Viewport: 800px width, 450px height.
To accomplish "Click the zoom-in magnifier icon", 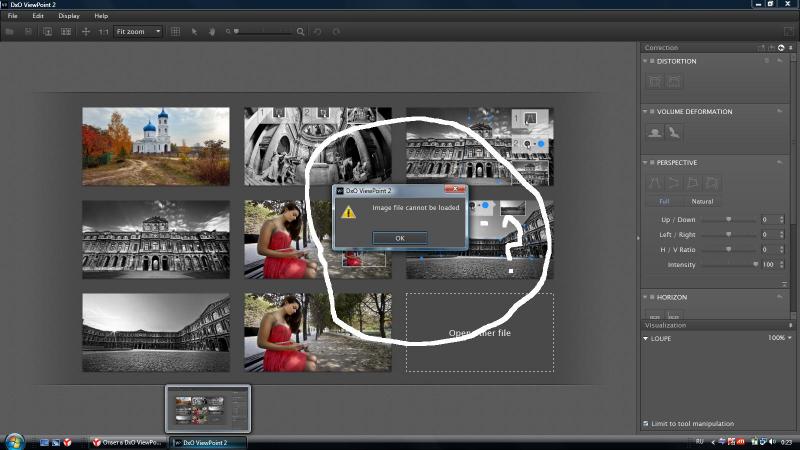I will point(301,32).
